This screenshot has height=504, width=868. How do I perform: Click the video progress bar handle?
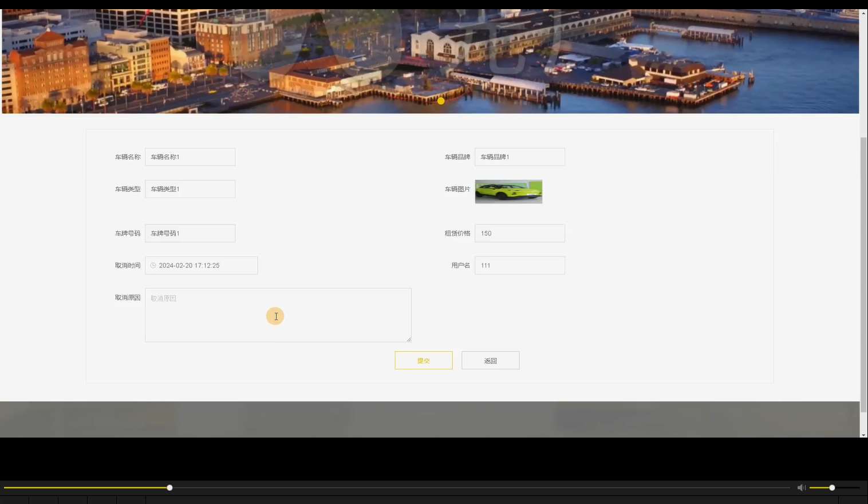point(169,487)
